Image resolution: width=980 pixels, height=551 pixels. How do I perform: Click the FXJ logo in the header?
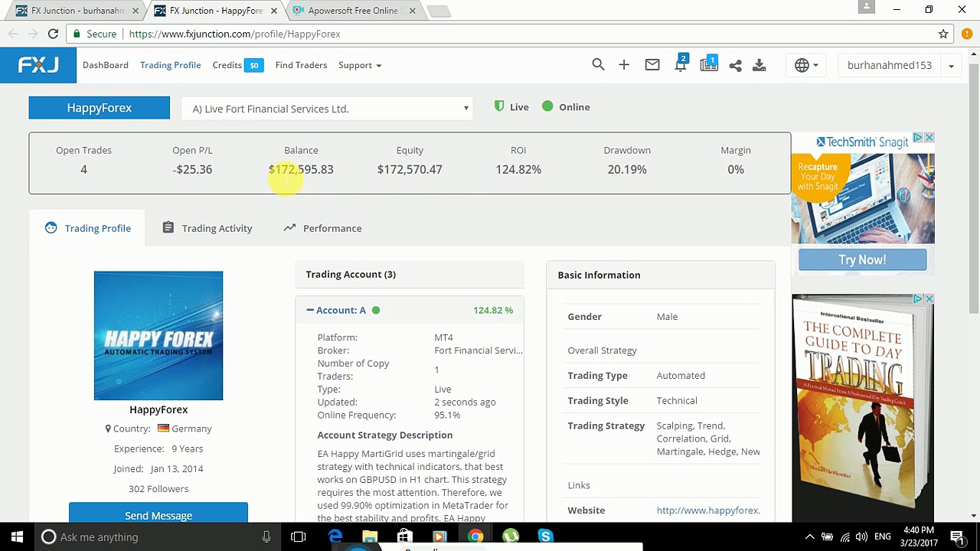click(x=38, y=65)
